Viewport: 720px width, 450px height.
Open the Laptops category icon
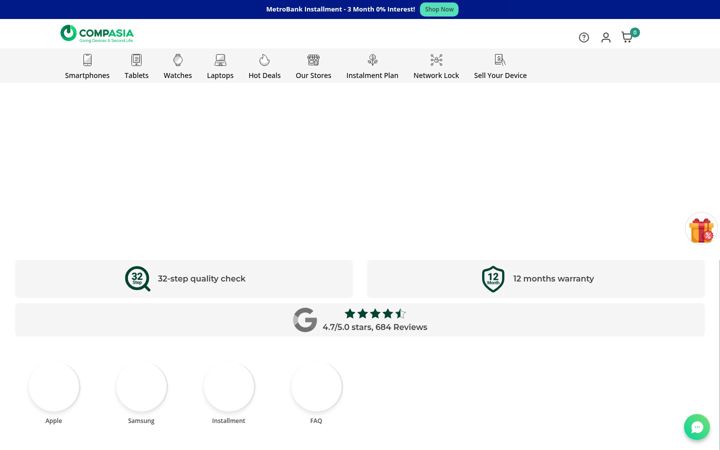[x=220, y=60]
